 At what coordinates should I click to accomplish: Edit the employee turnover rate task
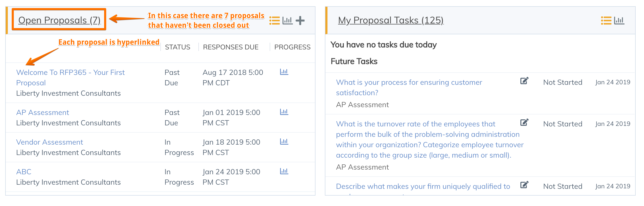[x=524, y=123]
